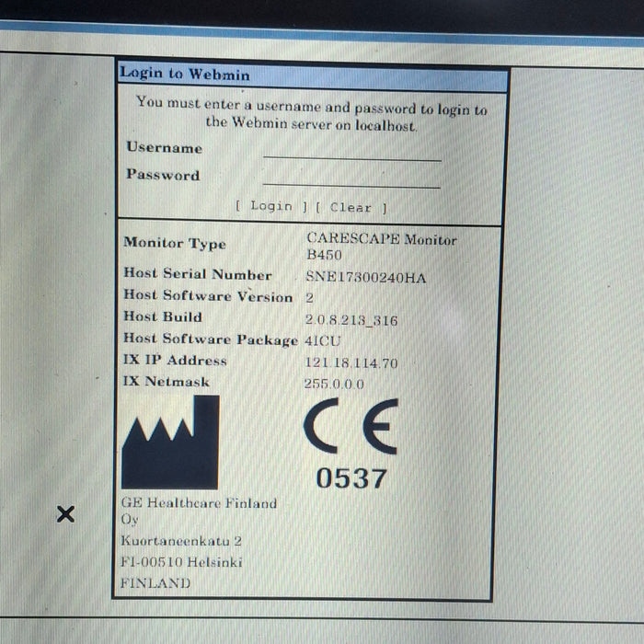Screen dimensions: 644x644
Task: Click the B450 model text
Action: pyautogui.click(x=324, y=255)
